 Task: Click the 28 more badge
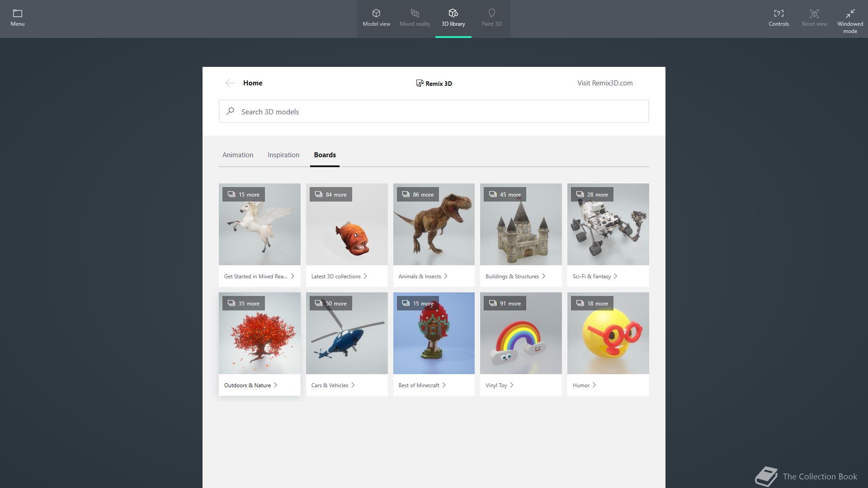592,194
